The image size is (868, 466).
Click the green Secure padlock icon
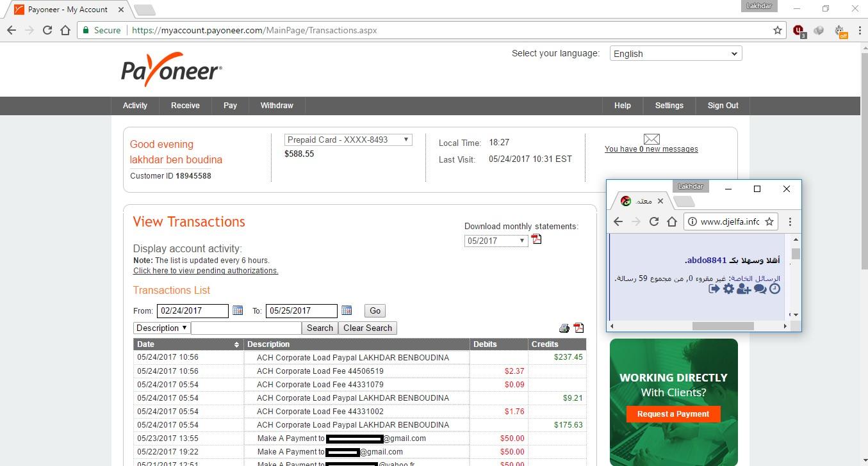click(x=86, y=30)
